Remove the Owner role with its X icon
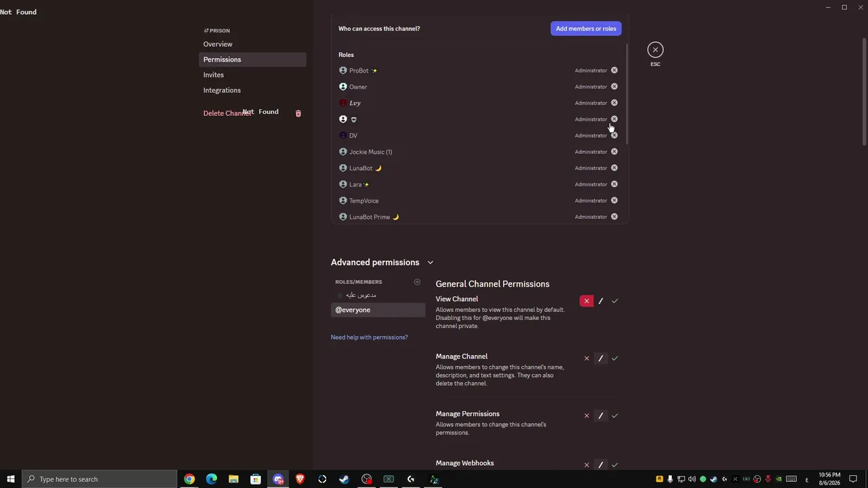868x488 pixels. point(614,87)
